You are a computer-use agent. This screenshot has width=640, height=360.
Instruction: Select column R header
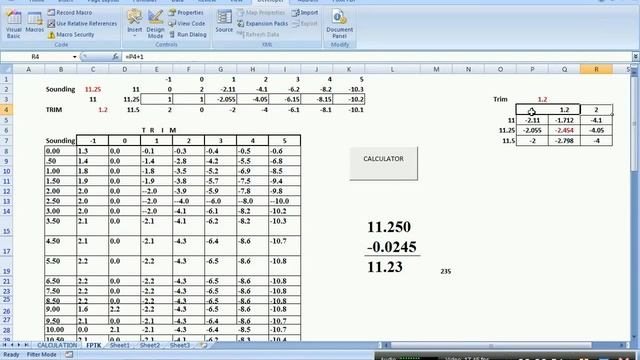click(x=596, y=69)
